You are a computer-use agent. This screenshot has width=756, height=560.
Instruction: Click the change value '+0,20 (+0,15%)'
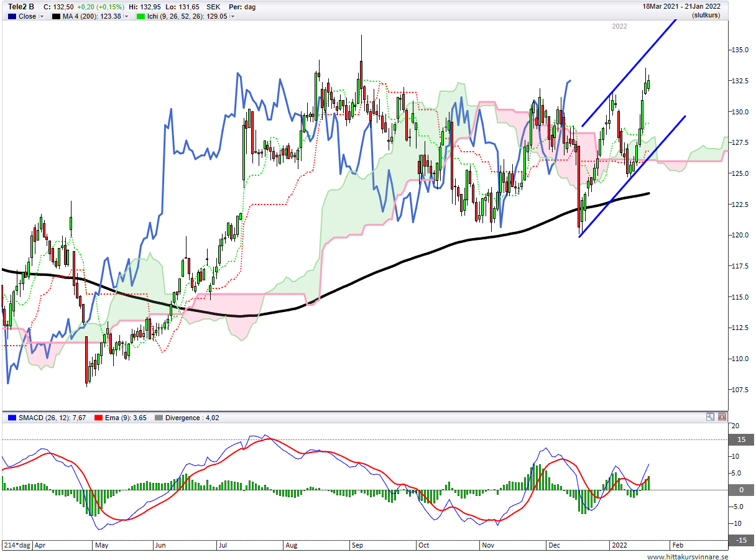tap(101, 7)
